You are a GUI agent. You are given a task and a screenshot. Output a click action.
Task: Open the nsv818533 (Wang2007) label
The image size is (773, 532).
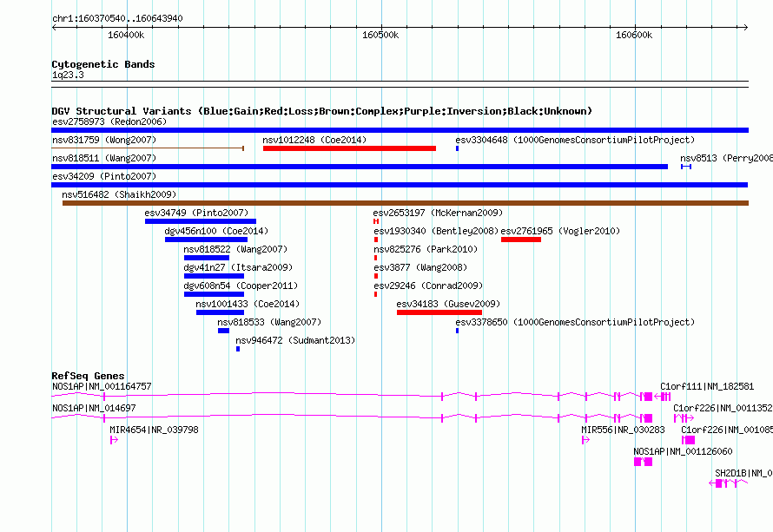(269, 322)
